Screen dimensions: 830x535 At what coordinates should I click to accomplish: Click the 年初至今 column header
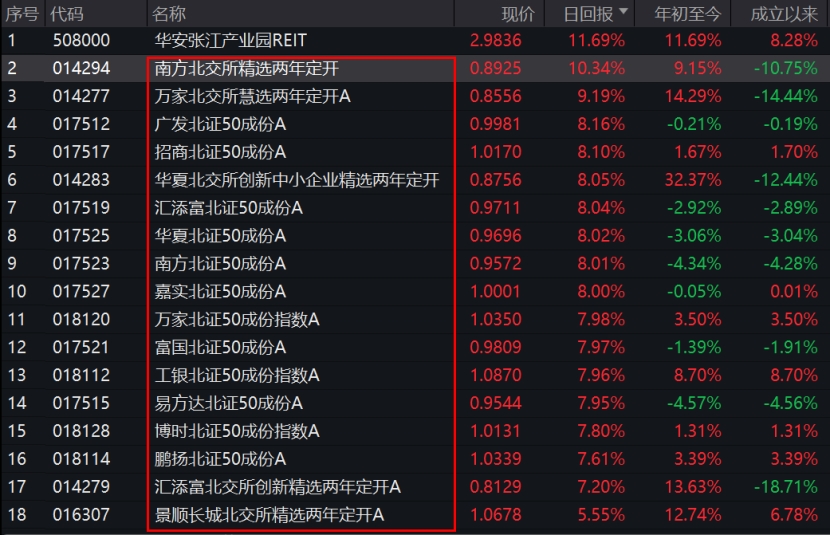pyautogui.click(x=688, y=14)
